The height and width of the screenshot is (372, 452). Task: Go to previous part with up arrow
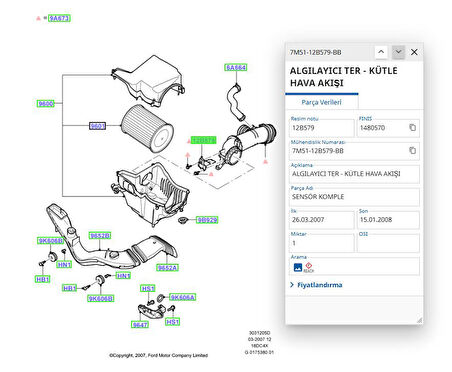coord(381,52)
